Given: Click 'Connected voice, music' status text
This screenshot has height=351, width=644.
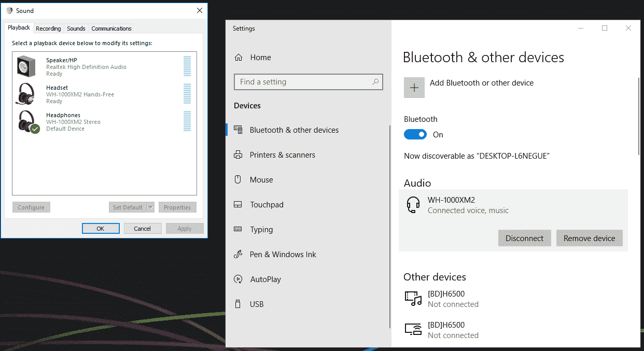Looking at the screenshot, I should (x=468, y=210).
